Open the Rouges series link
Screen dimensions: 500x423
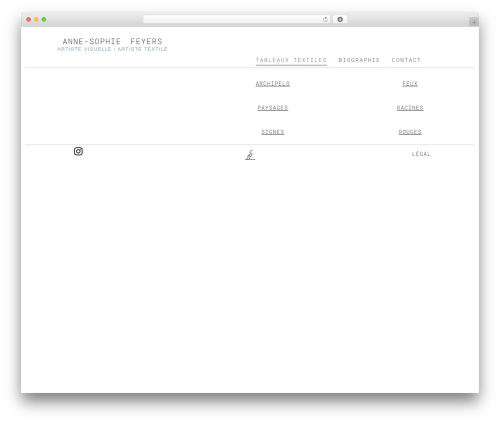point(410,132)
